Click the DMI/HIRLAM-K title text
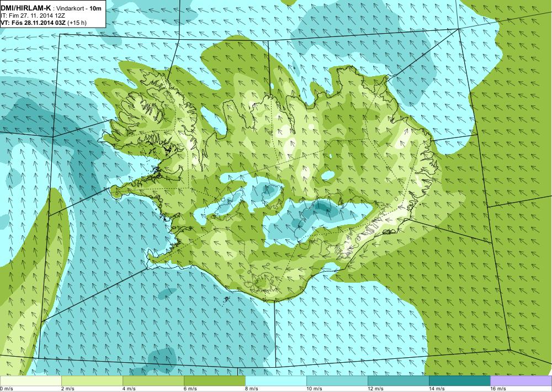The height and width of the screenshot is (392, 552). (x=26, y=8)
